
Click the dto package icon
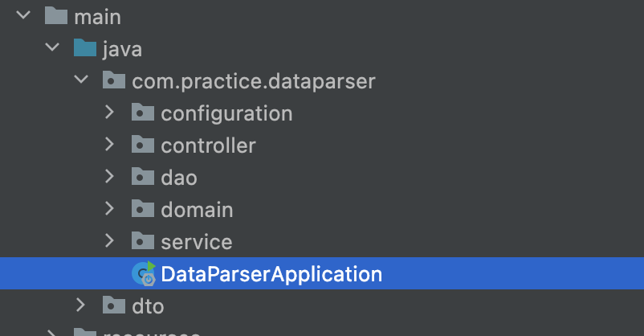pyautogui.click(x=114, y=305)
